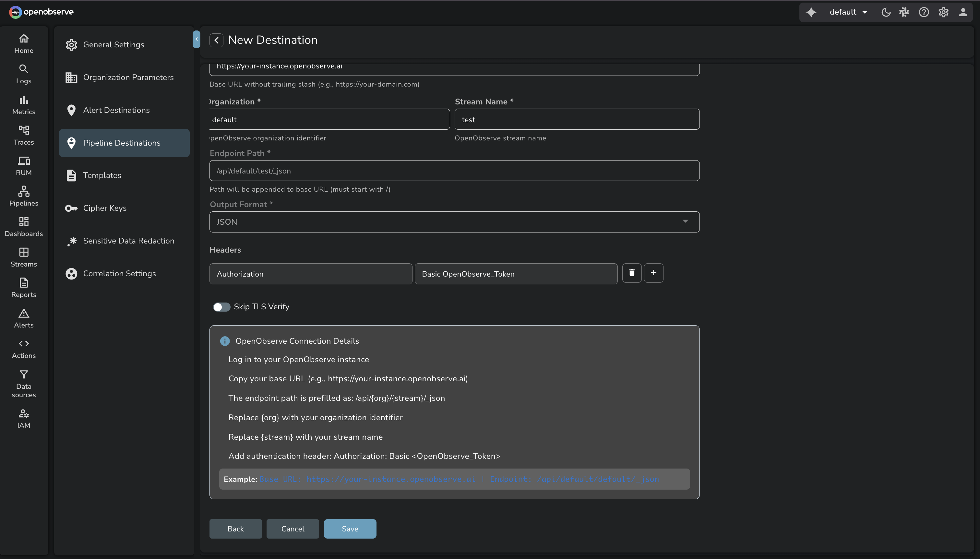Save the new destination

pos(349,528)
